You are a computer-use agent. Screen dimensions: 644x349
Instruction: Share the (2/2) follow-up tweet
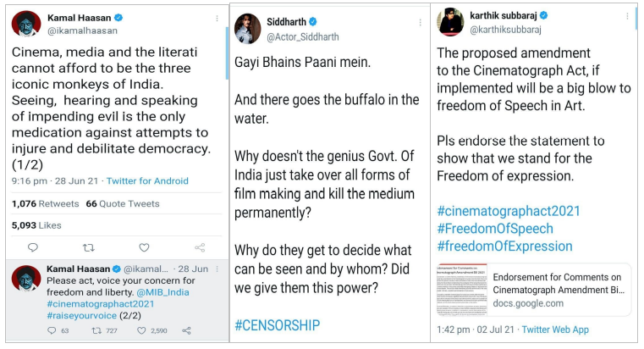(186, 330)
